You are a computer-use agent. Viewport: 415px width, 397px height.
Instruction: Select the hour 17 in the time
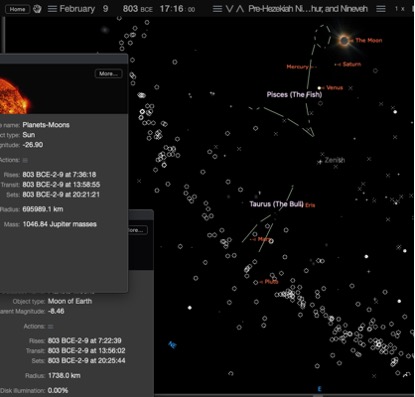point(165,9)
